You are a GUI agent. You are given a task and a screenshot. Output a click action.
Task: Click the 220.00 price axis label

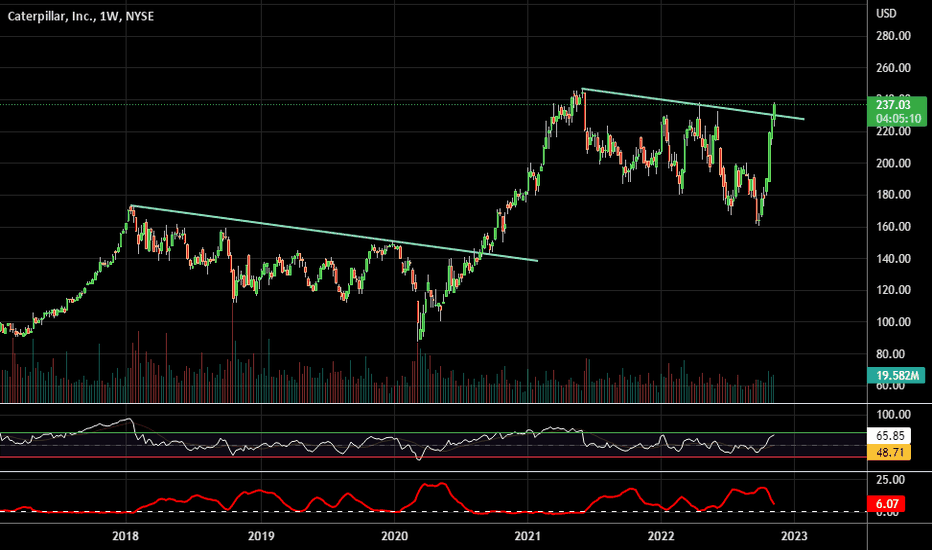[x=893, y=131]
